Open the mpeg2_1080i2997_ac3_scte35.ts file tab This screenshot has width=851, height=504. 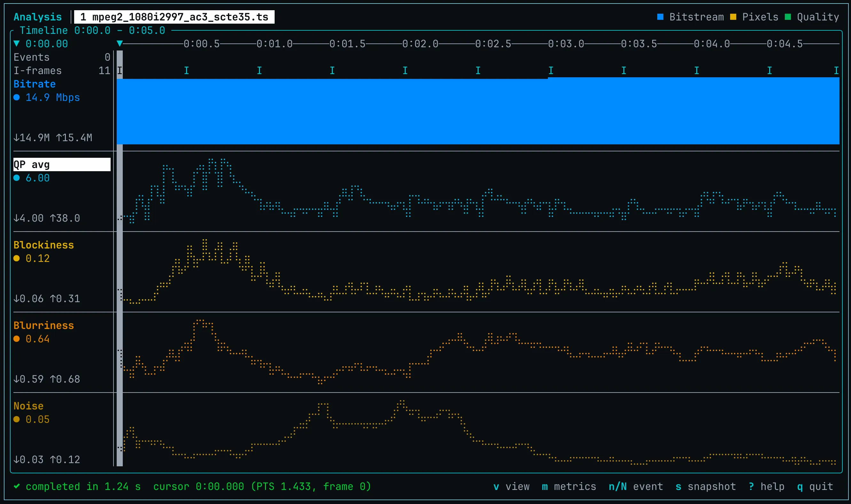[174, 17]
